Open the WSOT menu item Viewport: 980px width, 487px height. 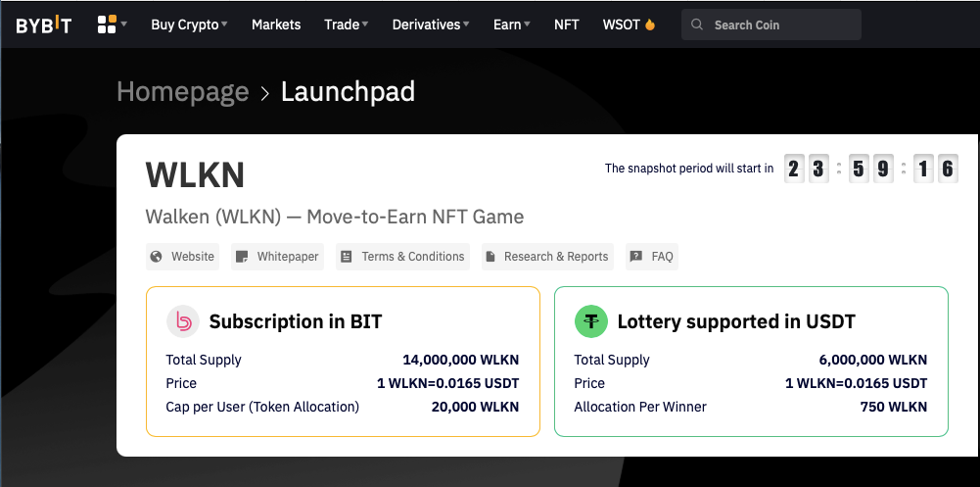click(x=629, y=24)
